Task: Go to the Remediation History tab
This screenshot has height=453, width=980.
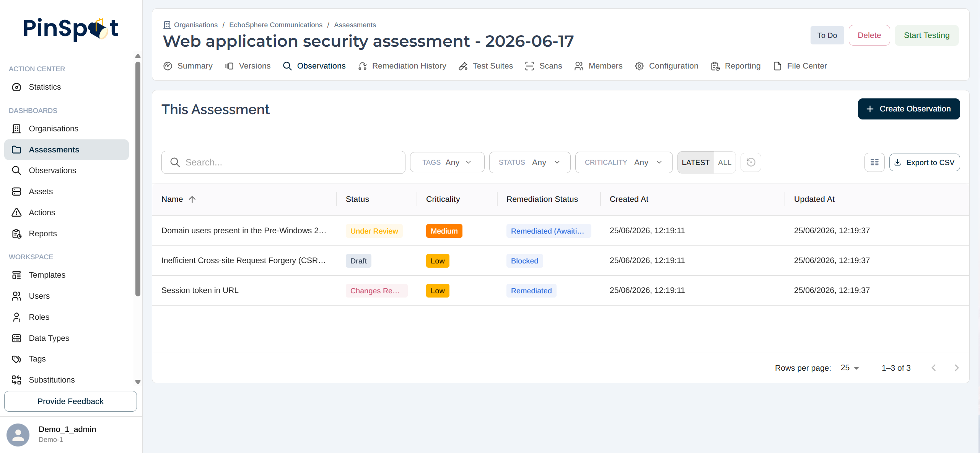Action: pyautogui.click(x=402, y=66)
